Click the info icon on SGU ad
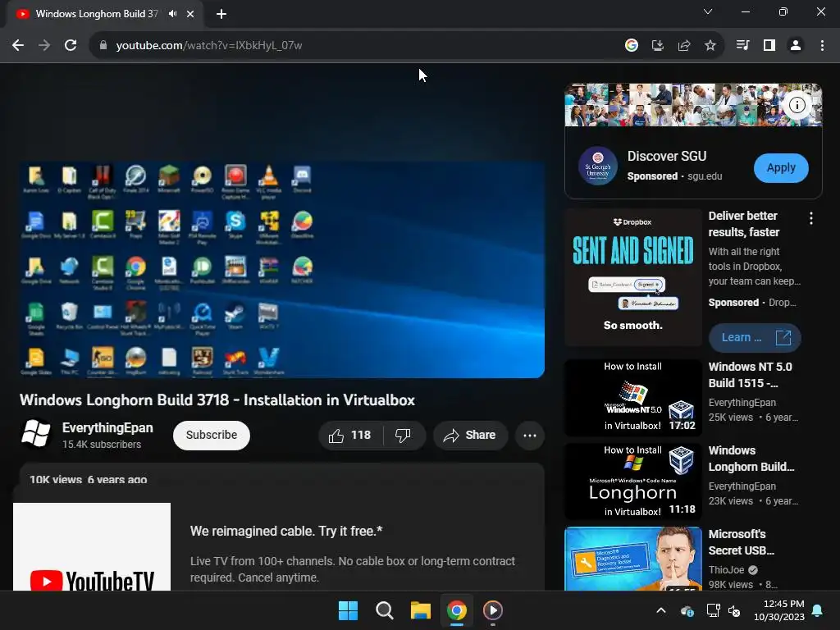 coord(797,105)
